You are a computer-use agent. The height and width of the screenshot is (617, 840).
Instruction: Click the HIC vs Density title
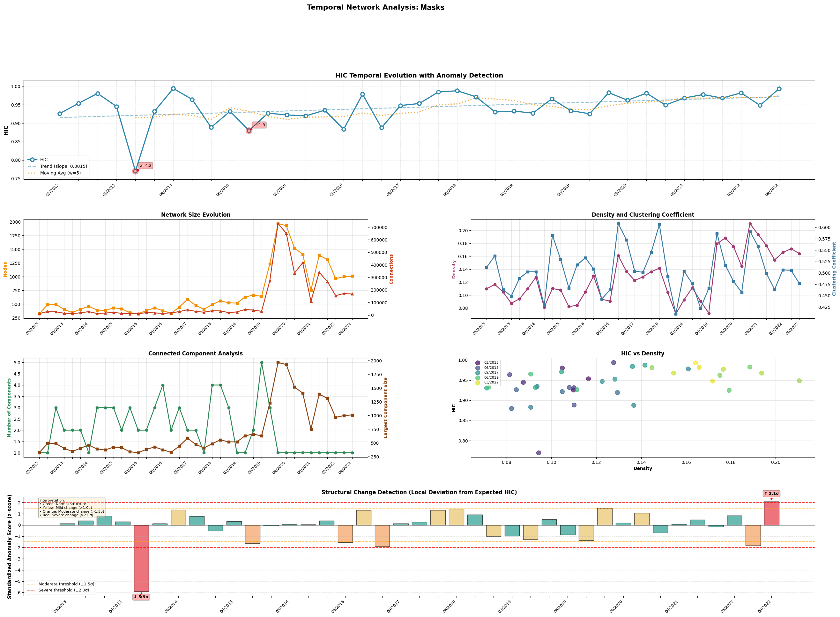pos(643,353)
